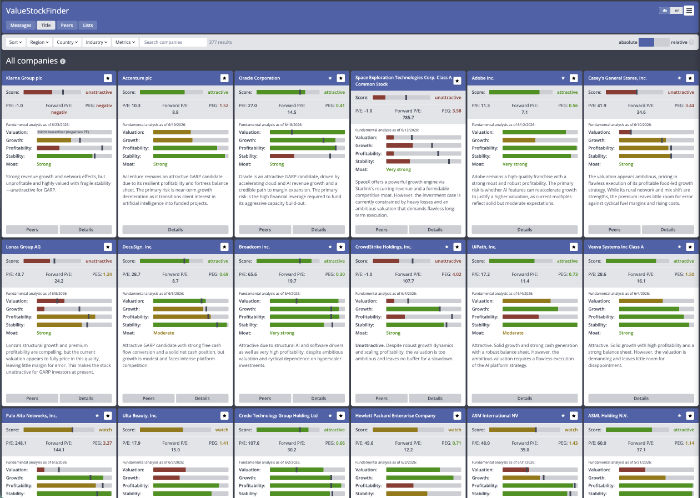This screenshot has width=700, height=498.
Task: Click the info icon beside All companies
Action: 63,62
